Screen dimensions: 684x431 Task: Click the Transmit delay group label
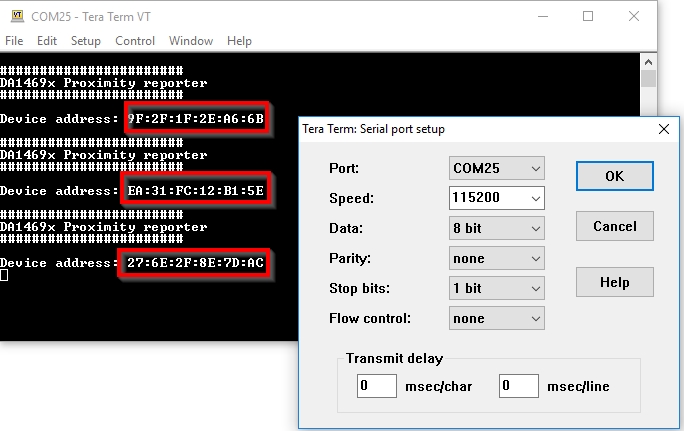coord(394,358)
